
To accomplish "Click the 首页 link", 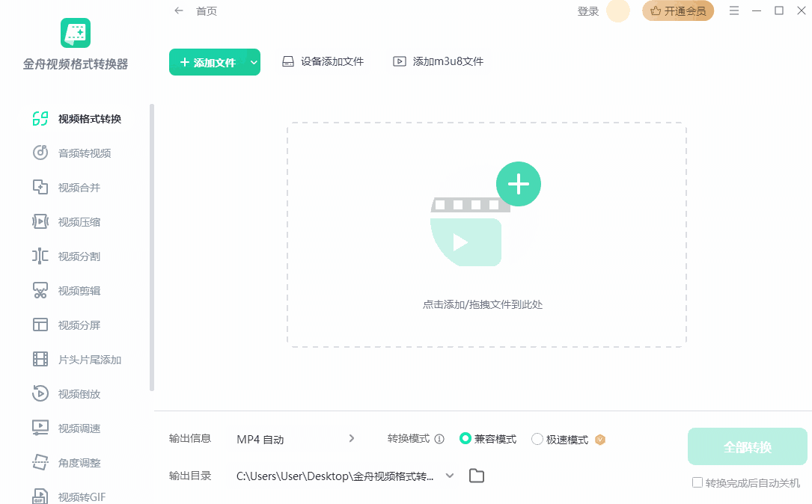I will pos(207,11).
